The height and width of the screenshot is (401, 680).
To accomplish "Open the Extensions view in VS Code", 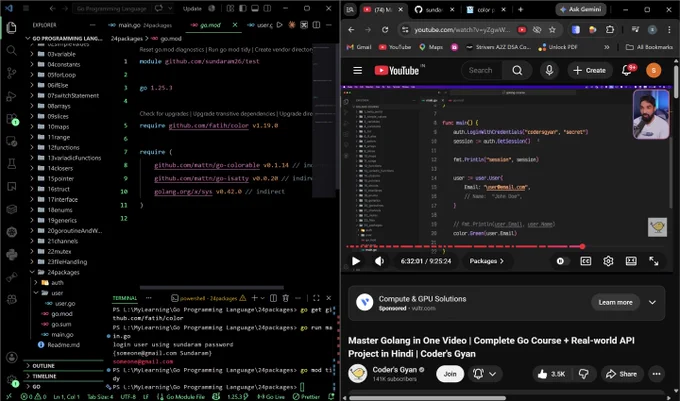I will pos(11,118).
